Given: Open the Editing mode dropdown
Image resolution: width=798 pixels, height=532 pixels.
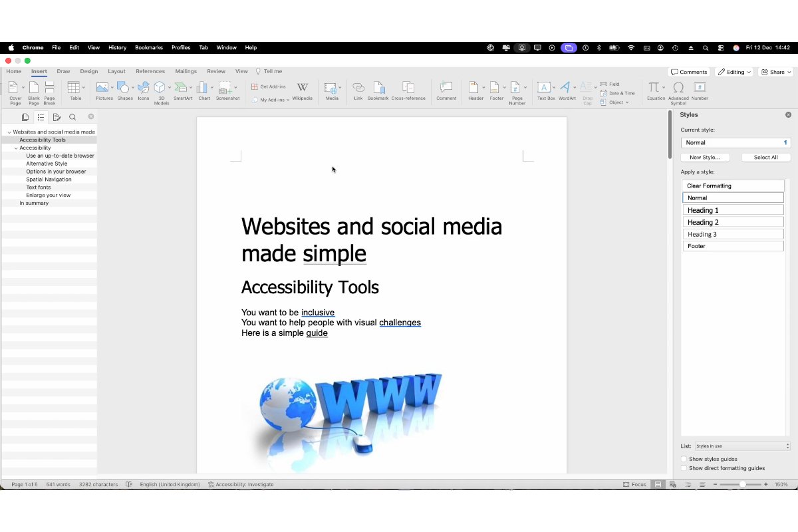Looking at the screenshot, I should click(734, 72).
